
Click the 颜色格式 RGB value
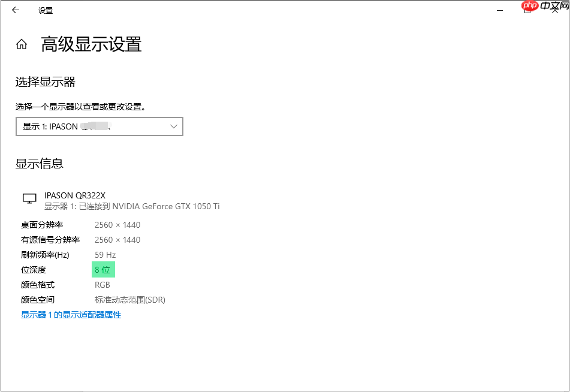[102, 285]
